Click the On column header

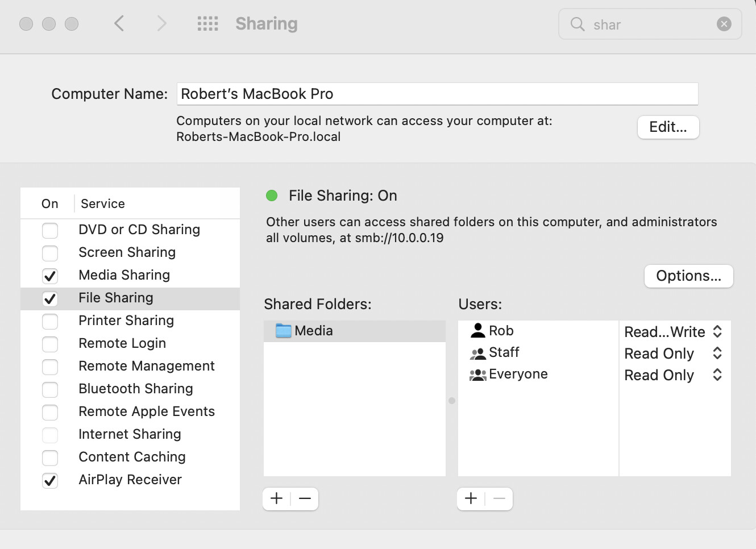click(x=49, y=203)
